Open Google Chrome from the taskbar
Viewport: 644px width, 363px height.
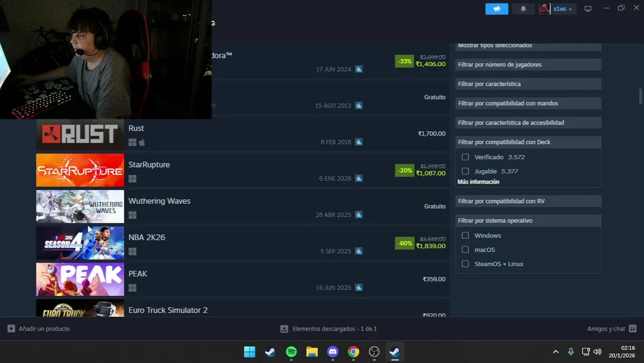point(354,352)
